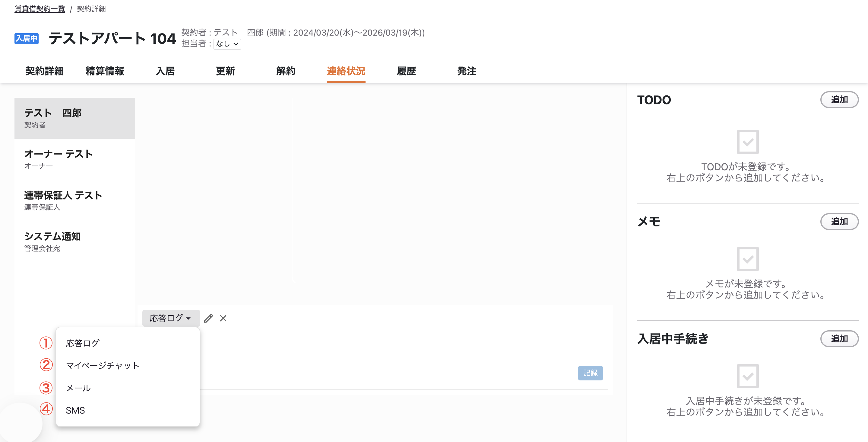Screen dimensions: 868x442
Task: Go to the 解約 tab
Action: [x=286, y=71]
